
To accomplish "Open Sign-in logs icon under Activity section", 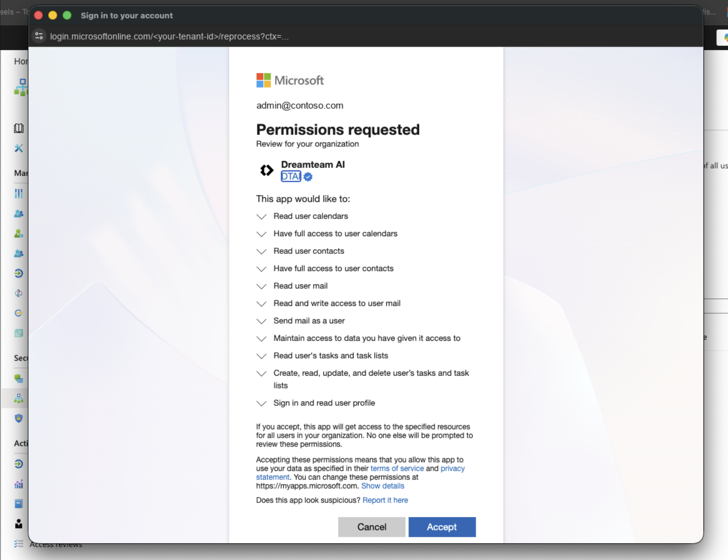I will pyautogui.click(x=19, y=464).
